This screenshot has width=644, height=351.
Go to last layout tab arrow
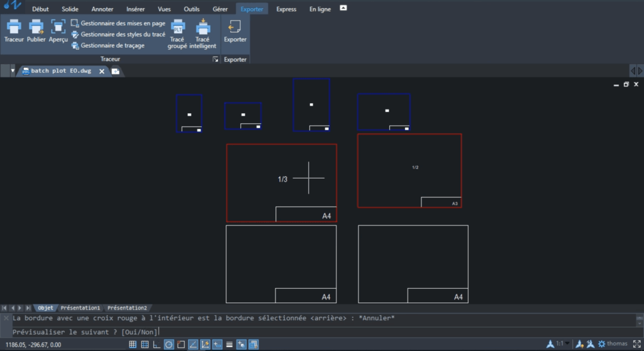(x=28, y=308)
